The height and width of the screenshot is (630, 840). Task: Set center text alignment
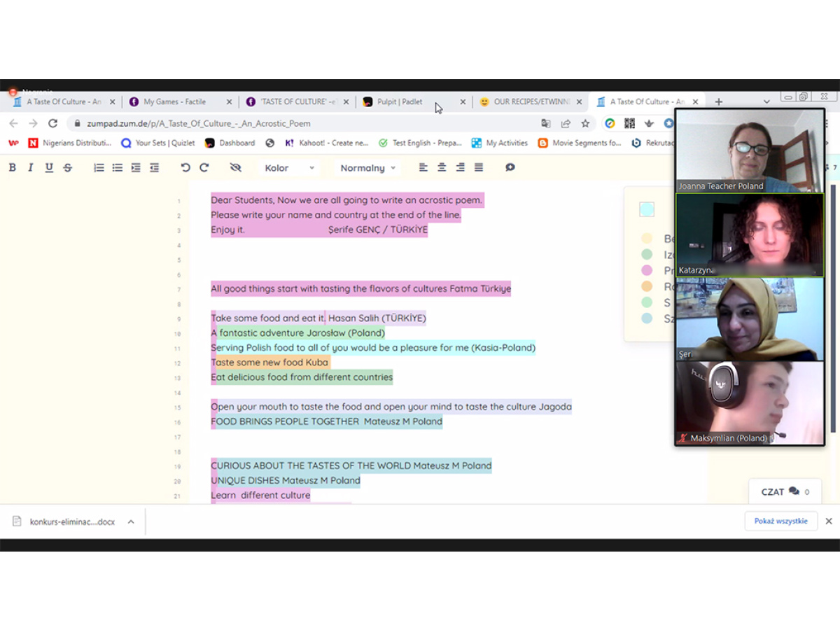pyautogui.click(x=441, y=167)
